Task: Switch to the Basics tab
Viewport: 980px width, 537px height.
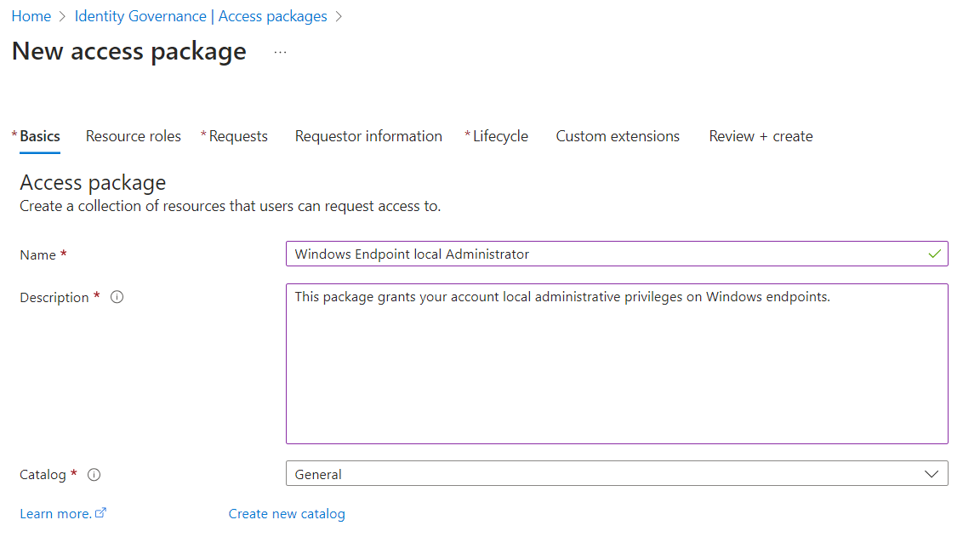Action: tap(39, 136)
